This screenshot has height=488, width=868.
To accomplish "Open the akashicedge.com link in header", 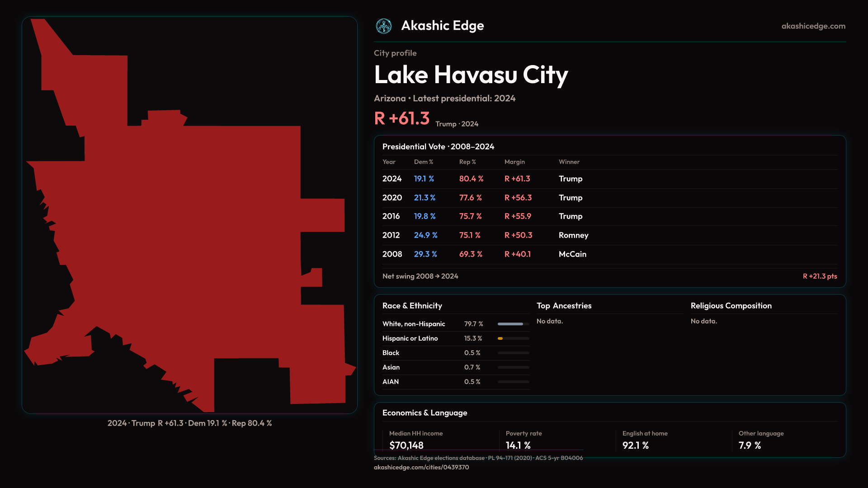I will (813, 26).
